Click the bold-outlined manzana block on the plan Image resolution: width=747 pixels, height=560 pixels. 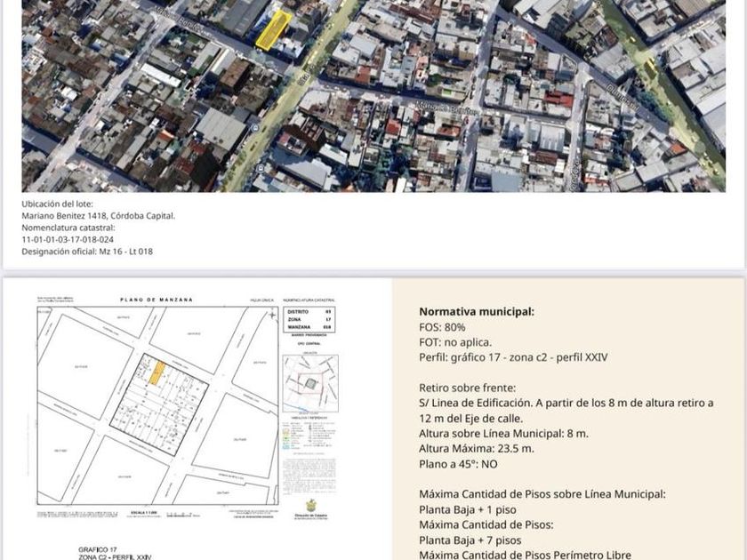tap(159, 404)
